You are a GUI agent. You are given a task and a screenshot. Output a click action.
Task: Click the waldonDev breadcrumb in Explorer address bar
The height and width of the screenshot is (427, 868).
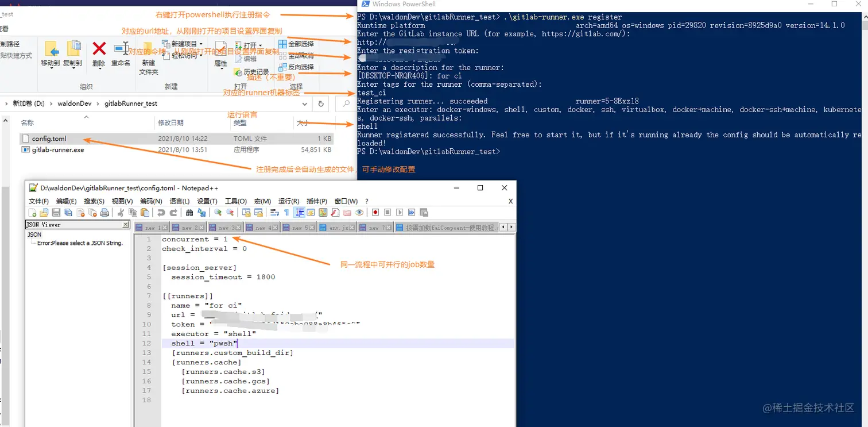pos(74,104)
